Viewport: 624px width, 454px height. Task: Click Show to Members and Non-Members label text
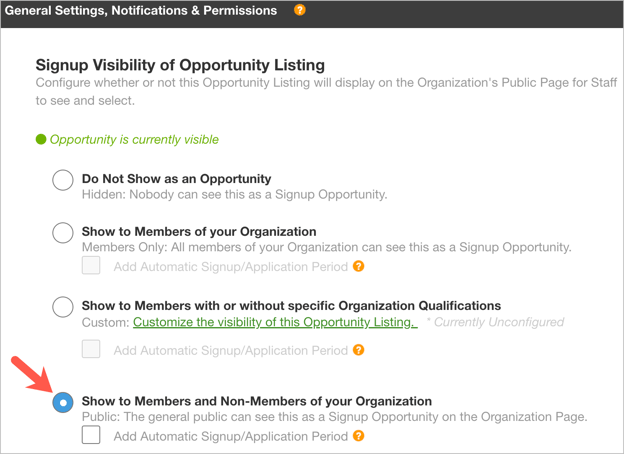(x=257, y=401)
